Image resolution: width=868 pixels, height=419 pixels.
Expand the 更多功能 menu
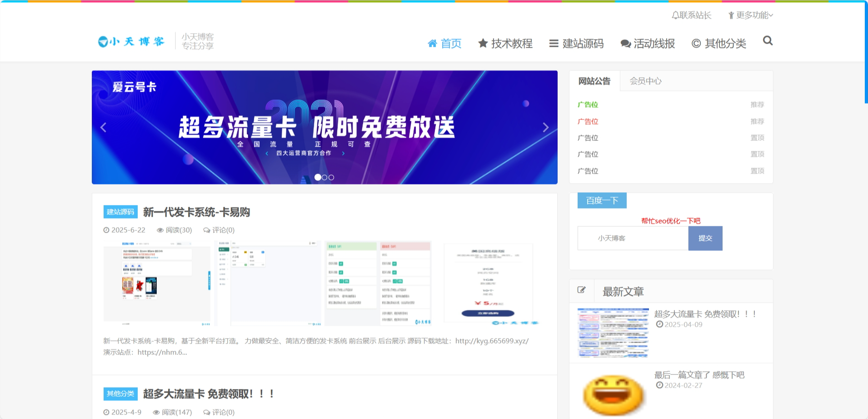click(750, 15)
